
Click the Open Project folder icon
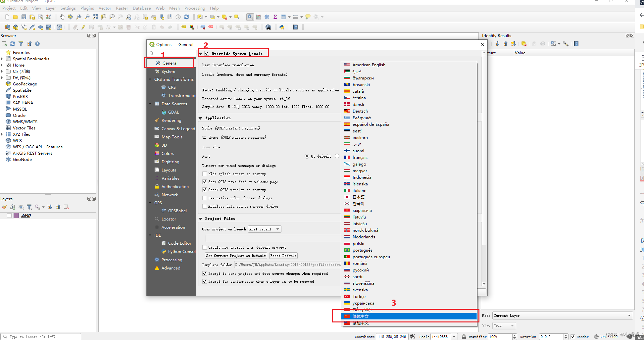pos(15,17)
